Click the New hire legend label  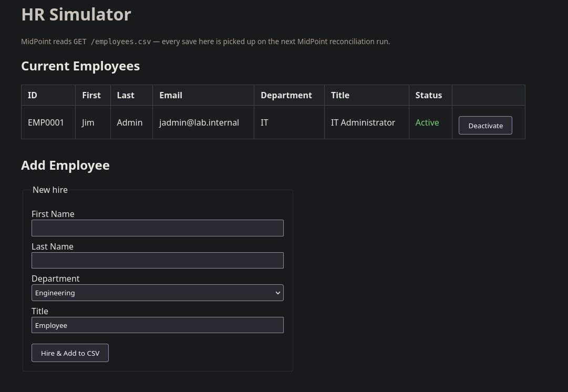pyautogui.click(x=50, y=190)
